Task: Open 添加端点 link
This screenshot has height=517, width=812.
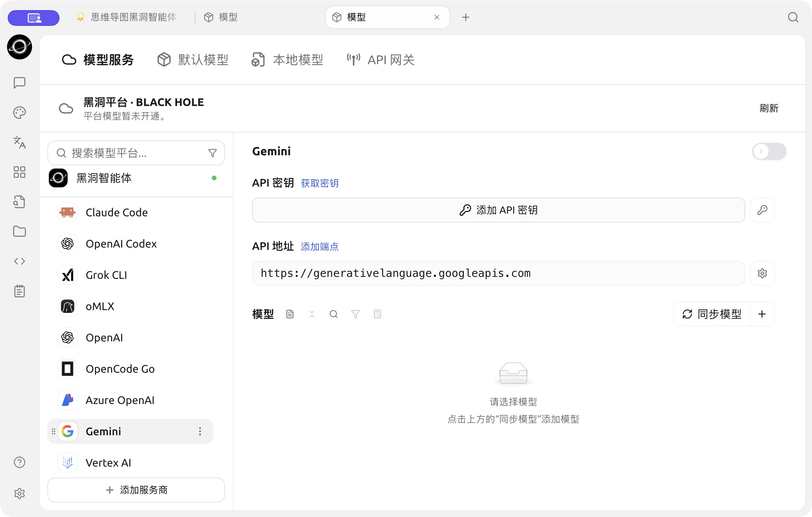Action: 320,246
